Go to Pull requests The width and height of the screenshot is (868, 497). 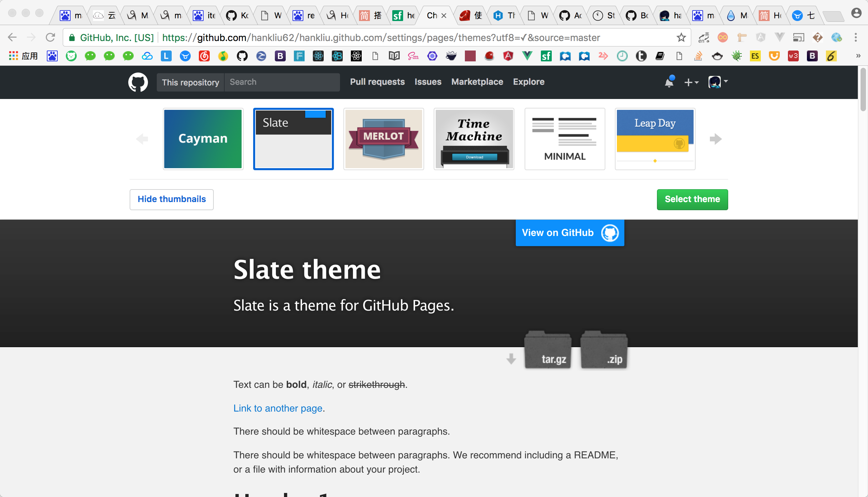pyautogui.click(x=377, y=82)
